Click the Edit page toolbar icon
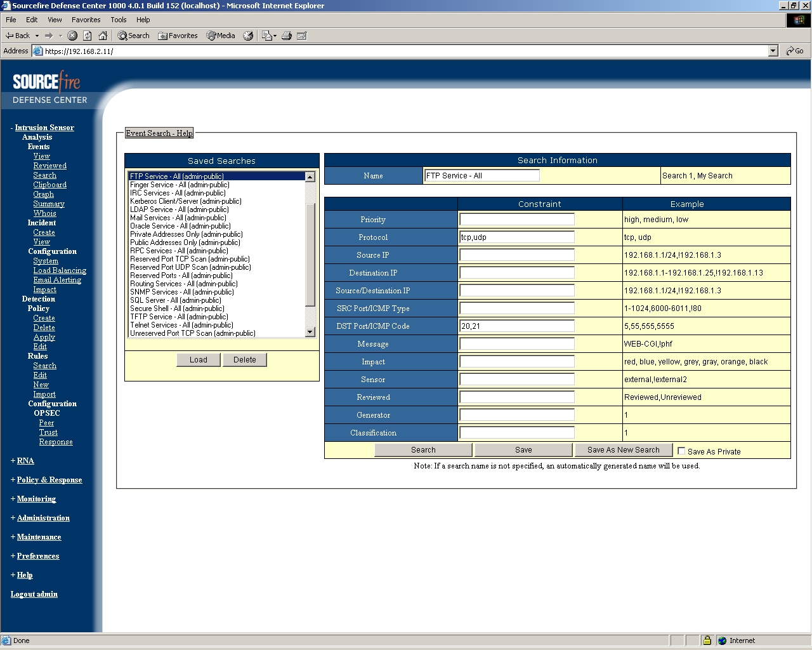Screen dimensions: 812x650 pos(302,36)
